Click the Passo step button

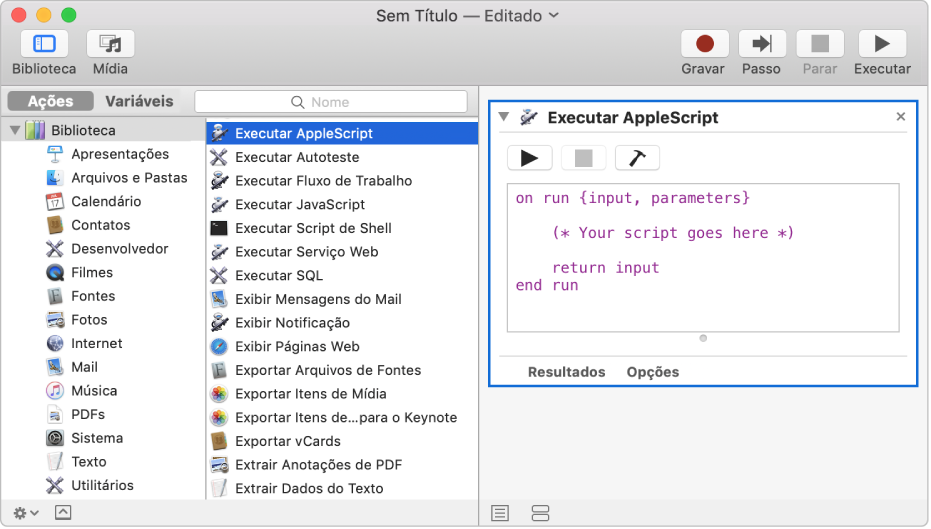click(x=762, y=44)
